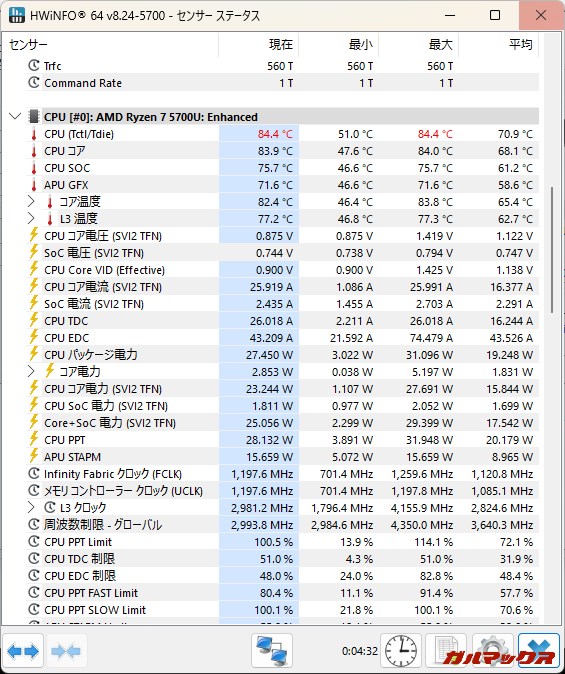Viewport: 565px width, 674px height.
Task: Maximize the HWiNFO sensor window
Action: tap(495, 15)
